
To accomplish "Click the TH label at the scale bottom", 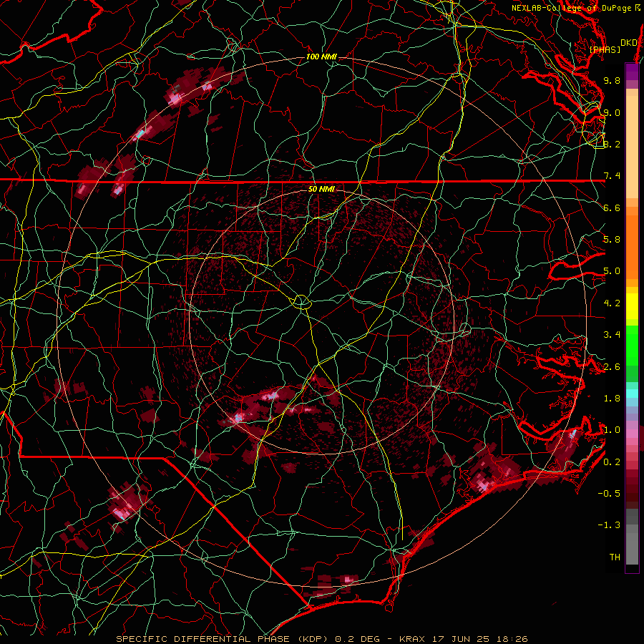I will 615,557.
